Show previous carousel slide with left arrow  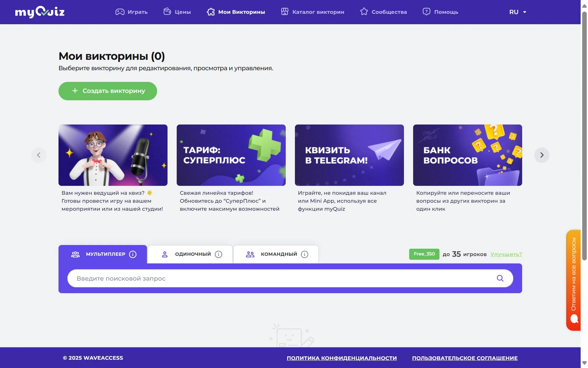tap(39, 155)
